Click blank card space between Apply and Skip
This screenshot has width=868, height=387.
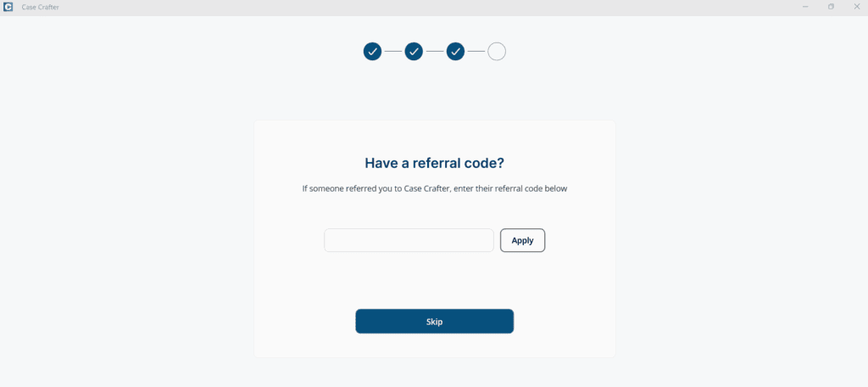[x=434, y=282]
